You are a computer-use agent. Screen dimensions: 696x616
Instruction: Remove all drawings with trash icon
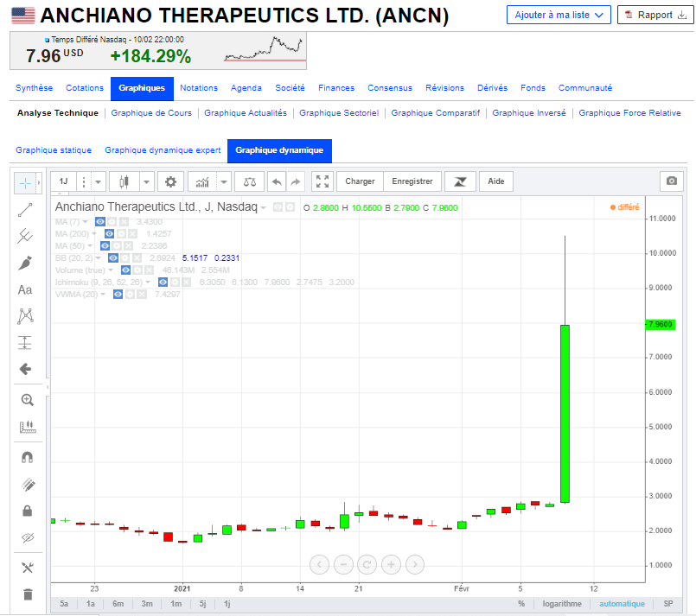pos(28,594)
